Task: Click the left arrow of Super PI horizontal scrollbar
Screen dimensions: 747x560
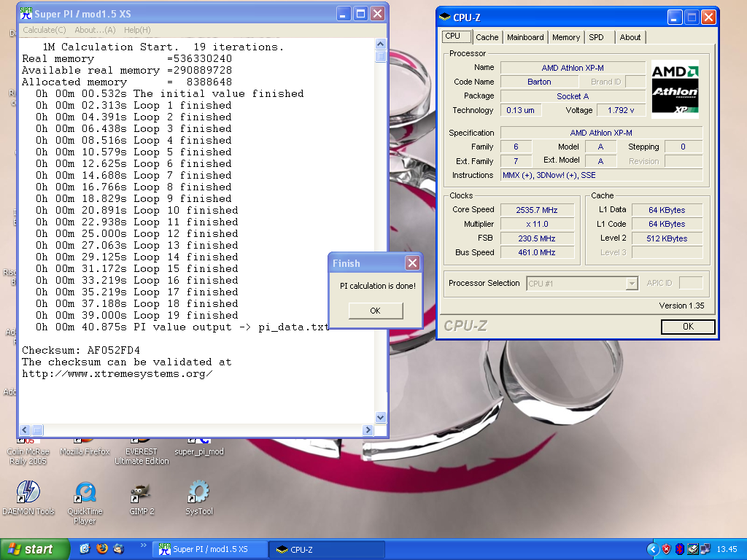Action: (26, 430)
